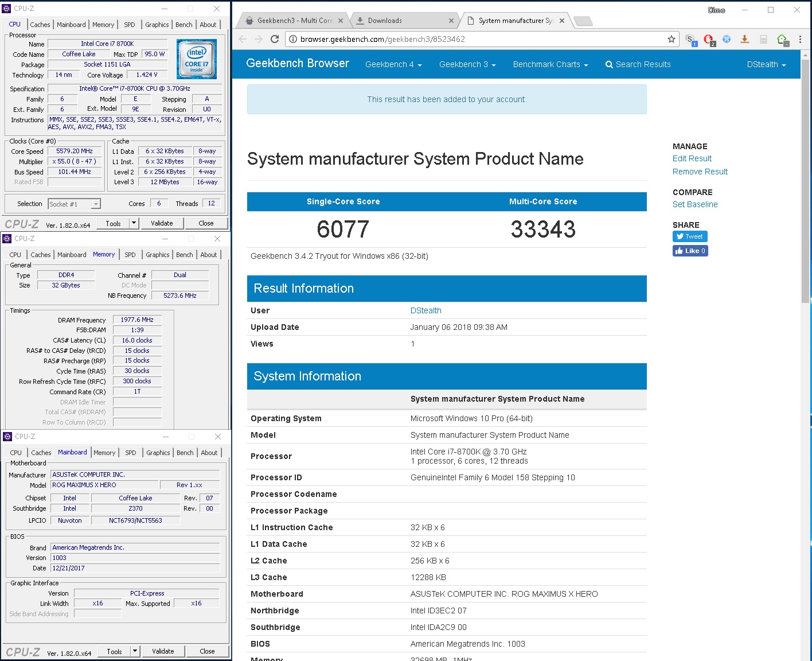Image resolution: width=812 pixels, height=661 pixels.
Task: Open Search Results in Geekbench navbar
Action: click(x=638, y=64)
